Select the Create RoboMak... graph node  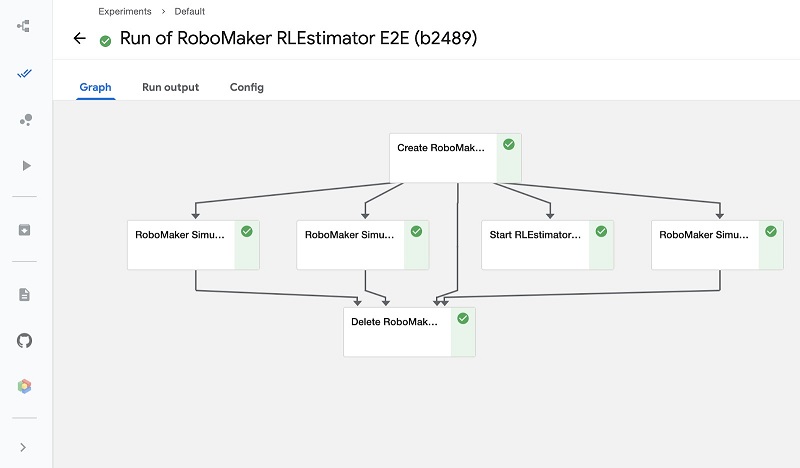click(455, 158)
